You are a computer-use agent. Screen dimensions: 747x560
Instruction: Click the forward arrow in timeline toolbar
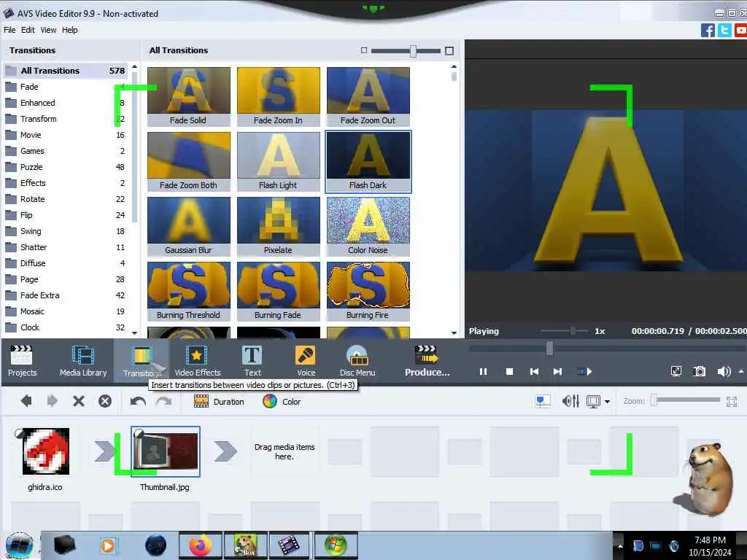(x=52, y=402)
